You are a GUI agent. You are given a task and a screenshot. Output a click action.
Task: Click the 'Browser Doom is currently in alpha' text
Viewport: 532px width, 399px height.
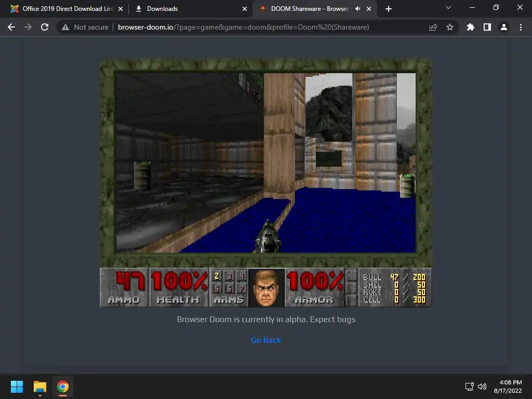point(265,320)
